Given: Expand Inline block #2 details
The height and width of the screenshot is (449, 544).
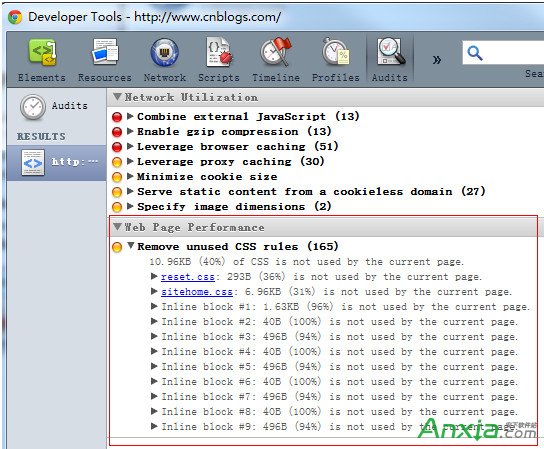Looking at the screenshot, I should pos(154,321).
